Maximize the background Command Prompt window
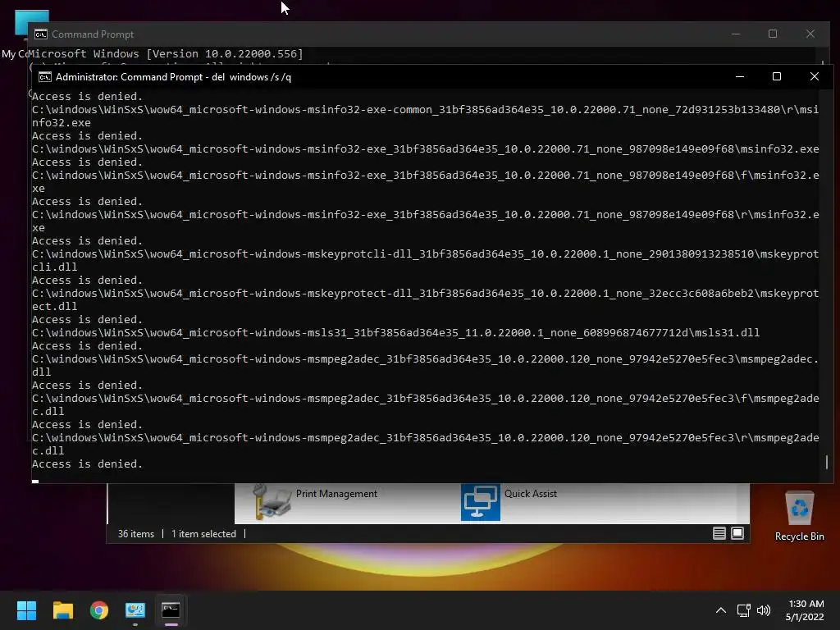 point(773,34)
